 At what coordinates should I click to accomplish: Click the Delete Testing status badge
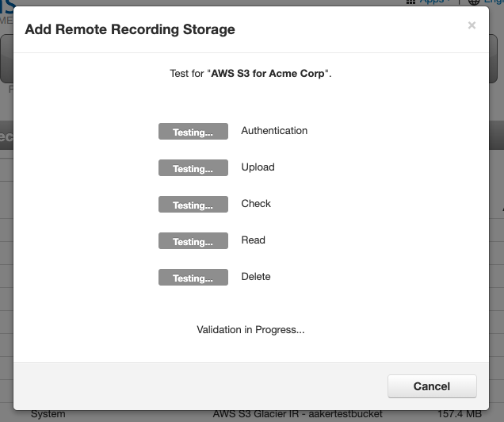point(193,278)
